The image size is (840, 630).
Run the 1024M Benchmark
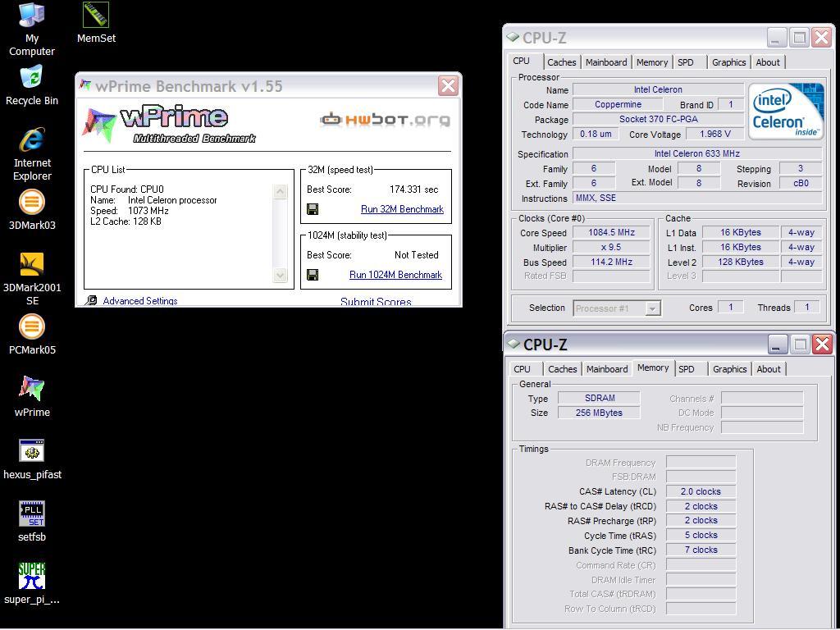click(395, 275)
